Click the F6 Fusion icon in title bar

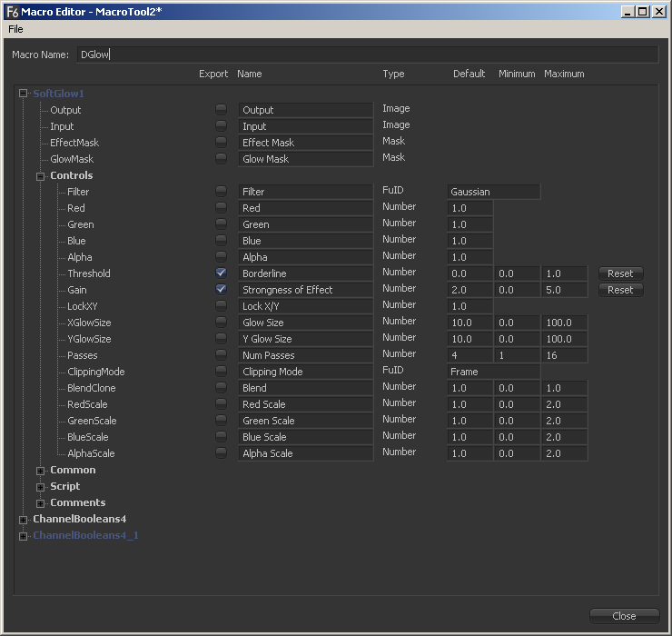13,12
